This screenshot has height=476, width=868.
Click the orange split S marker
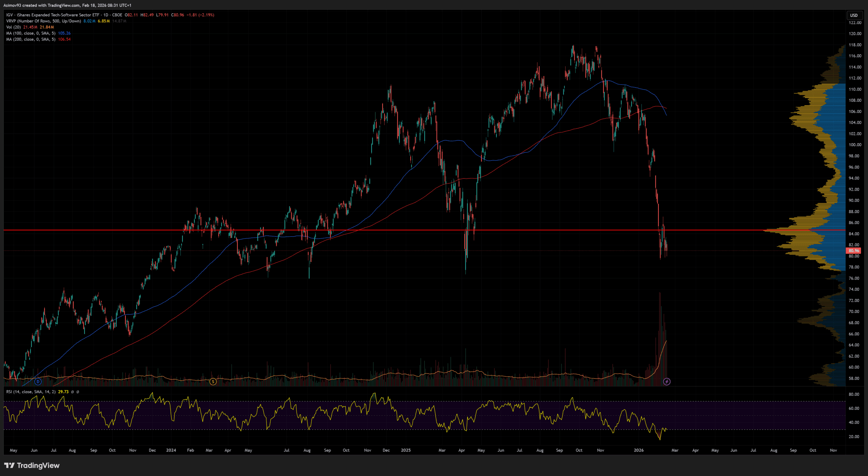coord(213,382)
